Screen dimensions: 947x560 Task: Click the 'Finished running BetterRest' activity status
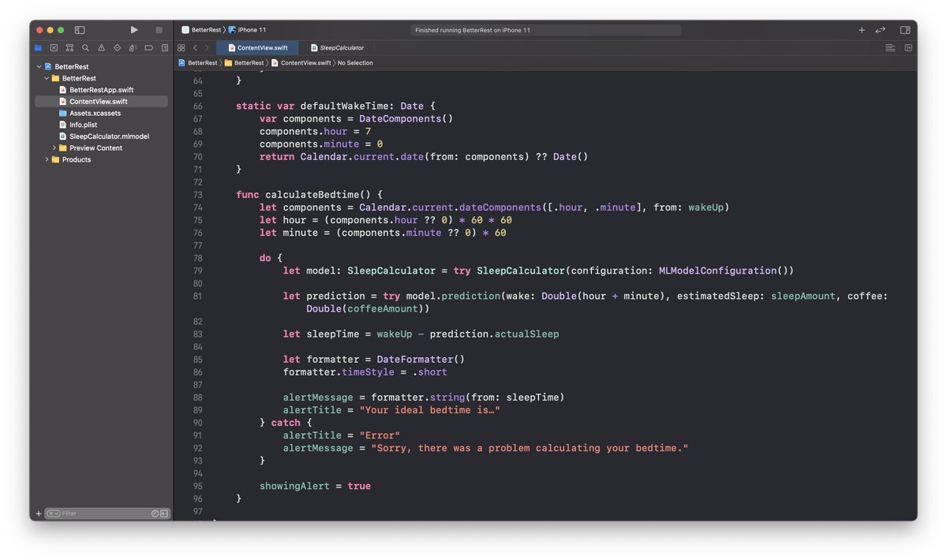(x=545, y=30)
